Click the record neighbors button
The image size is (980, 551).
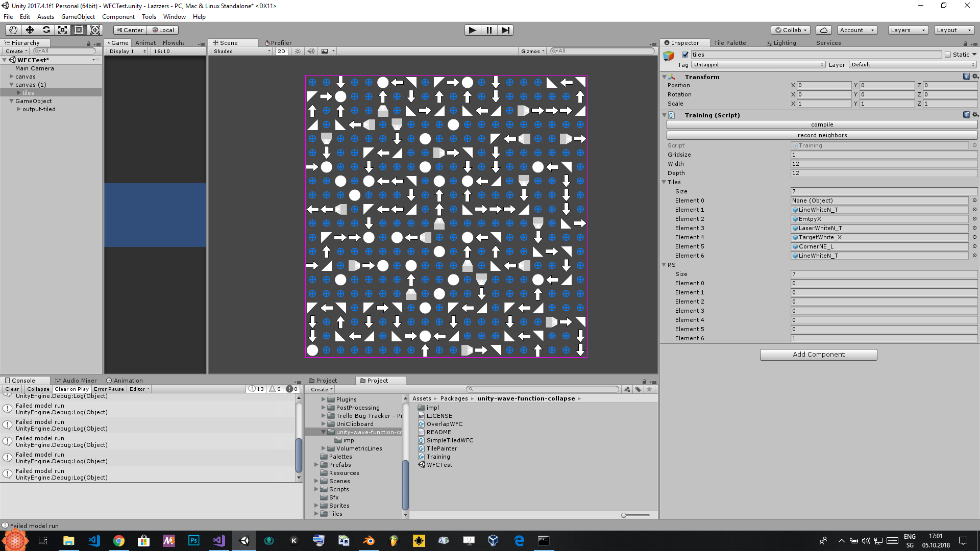coord(822,135)
